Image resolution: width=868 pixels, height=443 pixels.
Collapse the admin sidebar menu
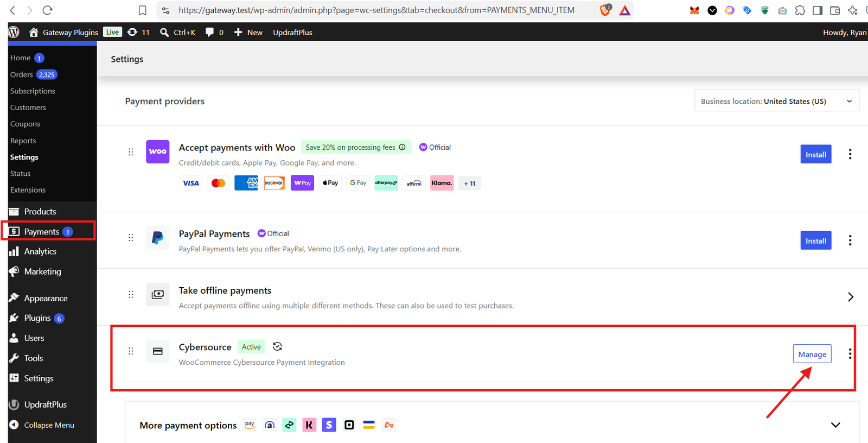(x=49, y=425)
